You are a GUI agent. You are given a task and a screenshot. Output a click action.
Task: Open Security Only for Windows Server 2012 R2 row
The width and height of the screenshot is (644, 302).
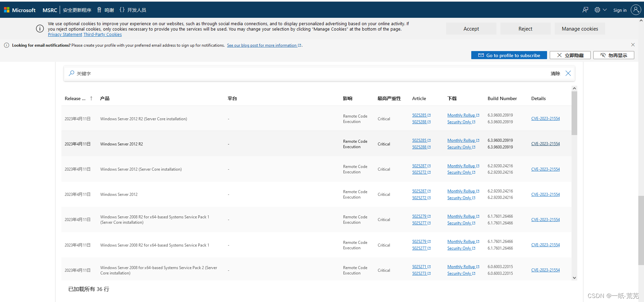461,147
